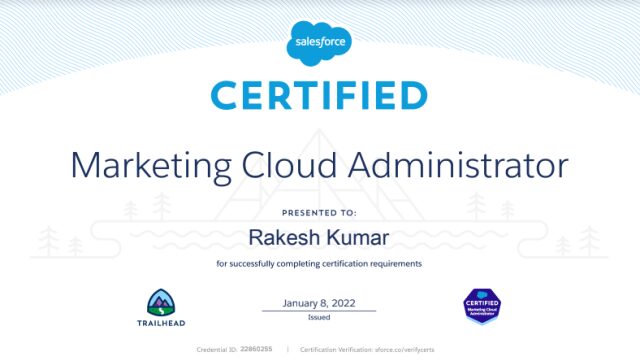Click the vertical separator beside credential ID
This screenshot has height=361, width=640.
coord(288,350)
